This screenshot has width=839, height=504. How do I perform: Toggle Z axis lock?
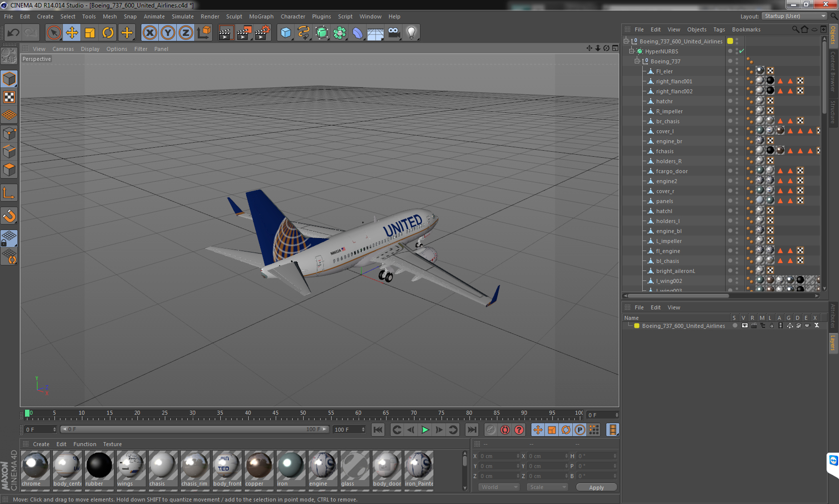tap(186, 33)
